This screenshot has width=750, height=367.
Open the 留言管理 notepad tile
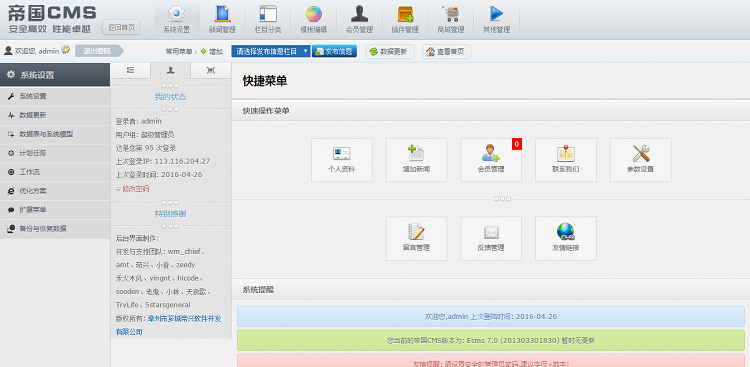click(416, 238)
